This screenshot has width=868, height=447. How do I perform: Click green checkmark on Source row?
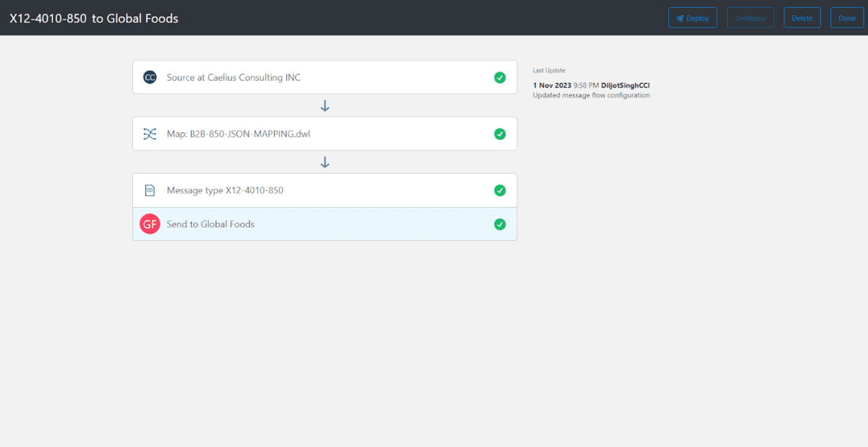500,77
